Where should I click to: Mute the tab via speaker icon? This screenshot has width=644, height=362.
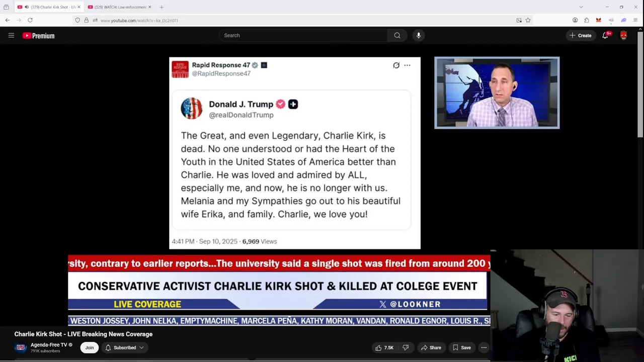coord(26,7)
